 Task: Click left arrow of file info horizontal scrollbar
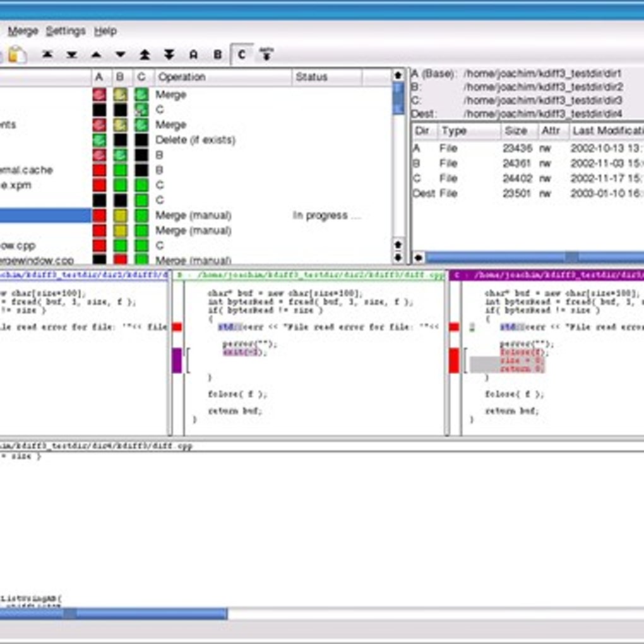[x=419, y=258]
